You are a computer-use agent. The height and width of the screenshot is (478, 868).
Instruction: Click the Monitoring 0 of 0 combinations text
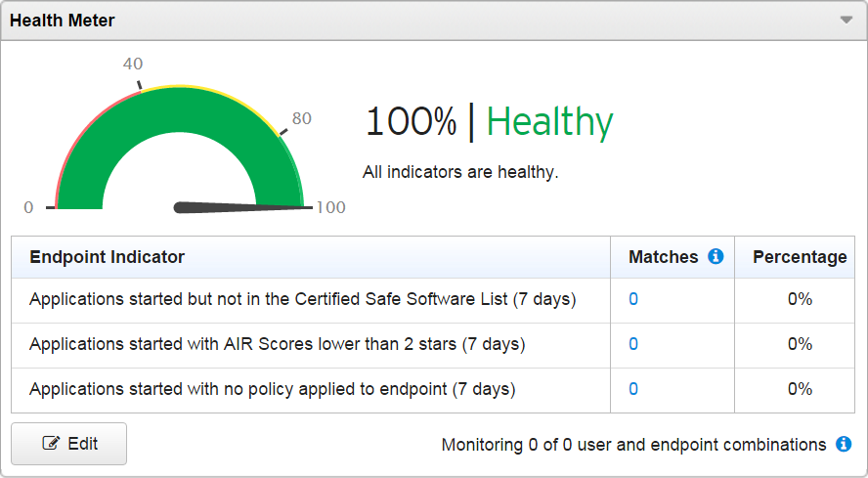coord(633,445)
